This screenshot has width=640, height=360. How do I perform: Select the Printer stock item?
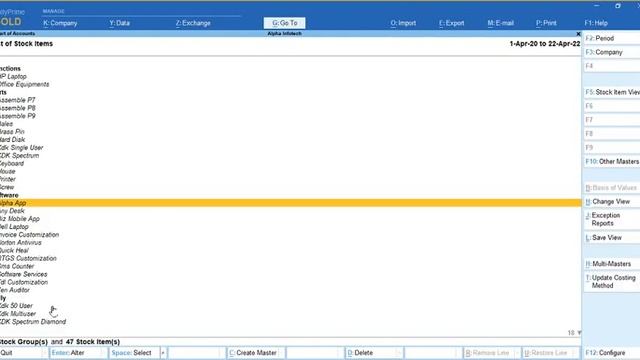click(x=8, y=179)
